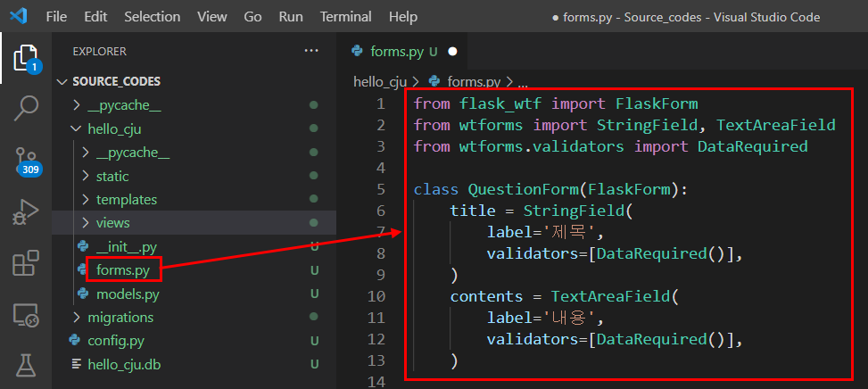The width and height of the screenshot is (868, 389).
Task: Click the Python icon of config.py
Action: tap(75, 340)
